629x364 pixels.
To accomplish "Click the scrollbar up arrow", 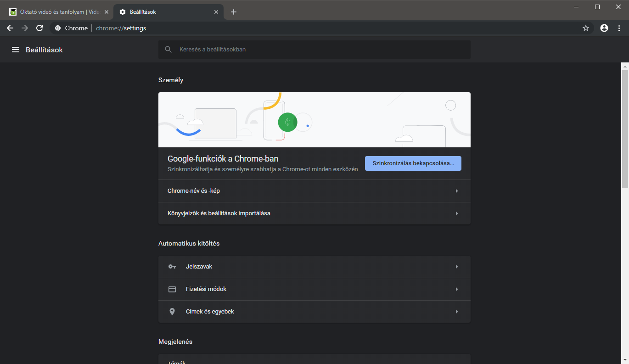I will [x=625, y=66].
